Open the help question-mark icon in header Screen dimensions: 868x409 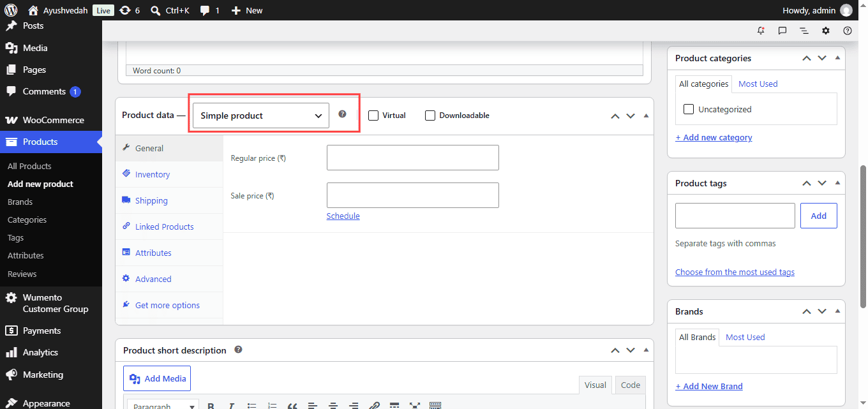848,31
